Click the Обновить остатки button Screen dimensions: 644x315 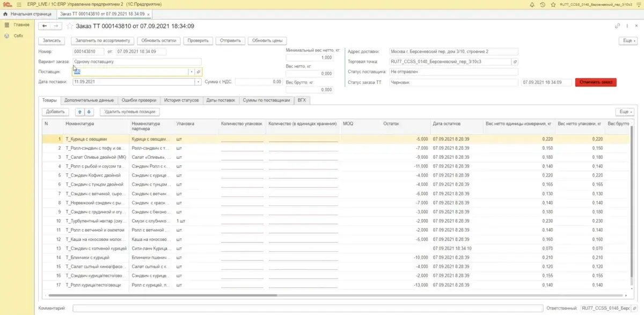coord(159,40)
